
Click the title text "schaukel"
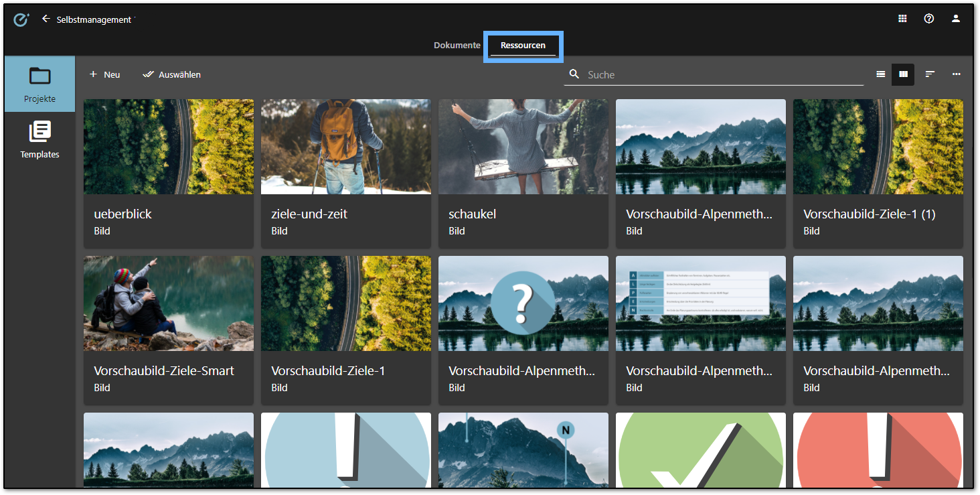[473, 214]
